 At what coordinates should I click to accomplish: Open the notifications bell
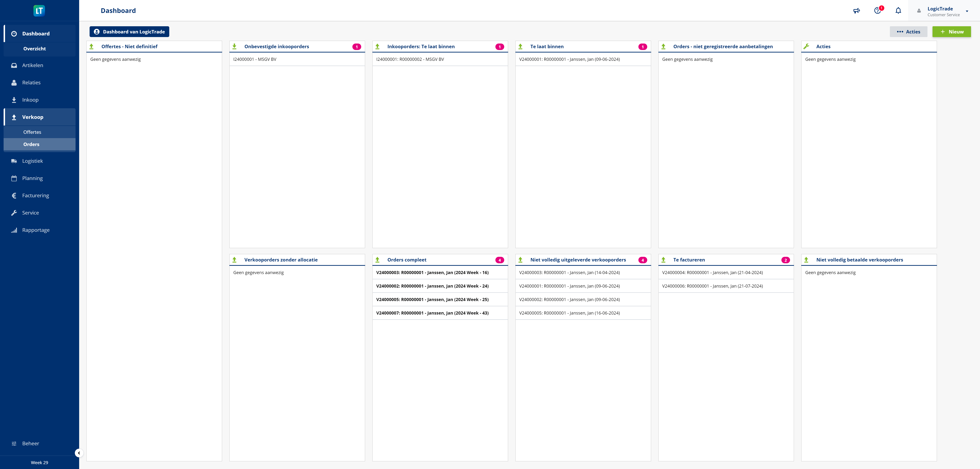(x=898, y=11)
